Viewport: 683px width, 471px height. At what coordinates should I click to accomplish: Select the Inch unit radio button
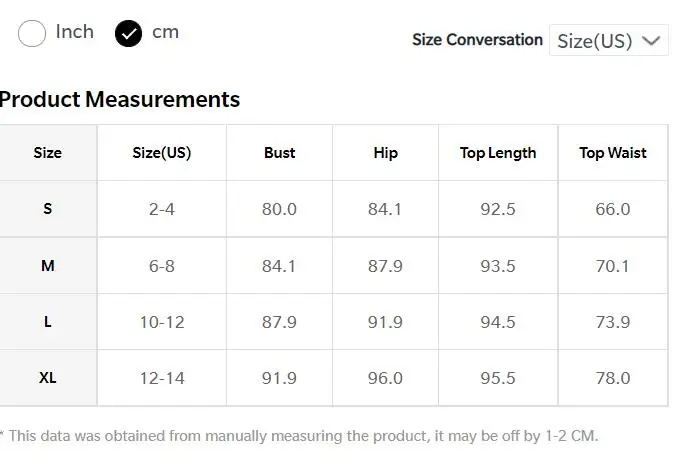(x=32, y=33)
